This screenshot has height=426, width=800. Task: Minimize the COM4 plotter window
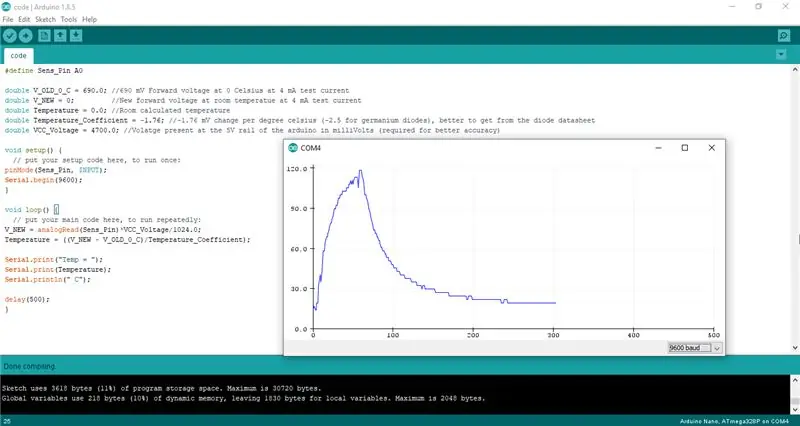658,148
